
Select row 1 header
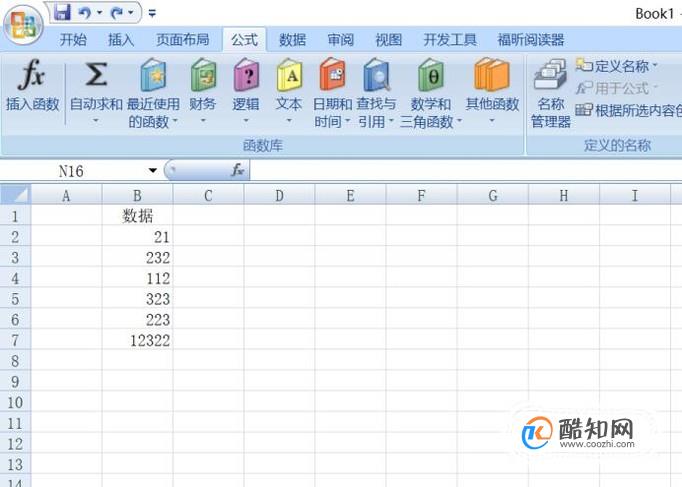[x=15, y=216]
